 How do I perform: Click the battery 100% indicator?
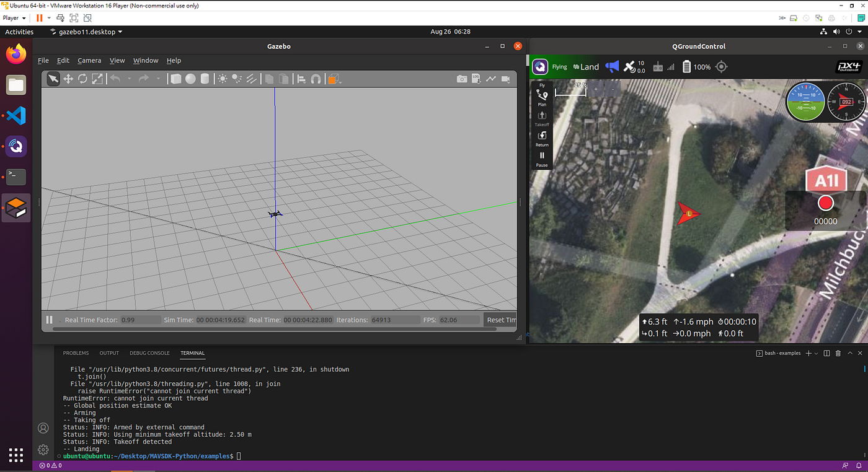(696, 67)
